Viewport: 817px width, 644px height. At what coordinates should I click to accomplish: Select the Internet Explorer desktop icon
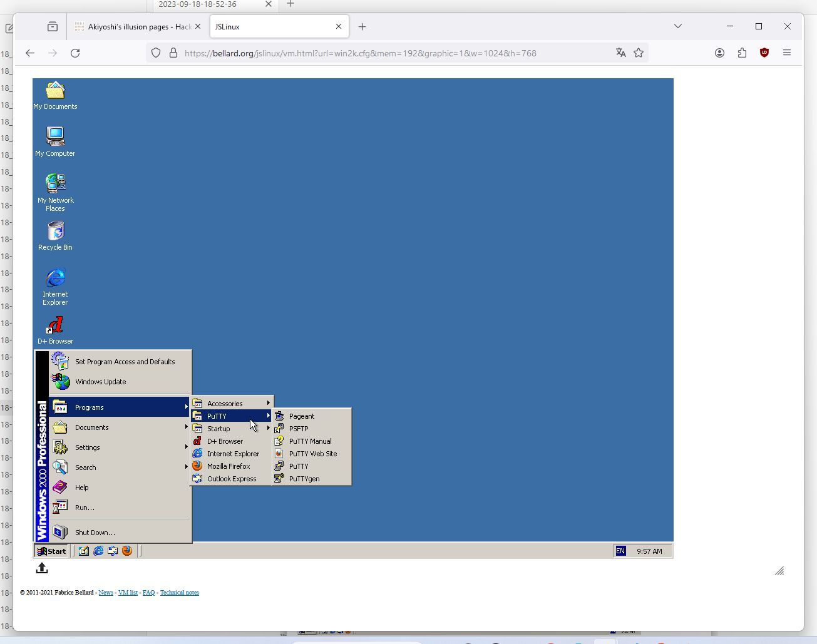point(55,287)
